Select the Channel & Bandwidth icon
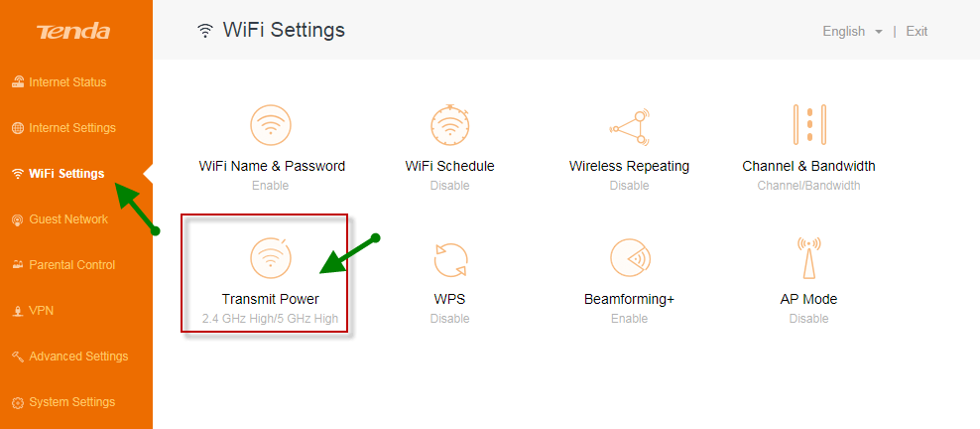 (808, 125)
